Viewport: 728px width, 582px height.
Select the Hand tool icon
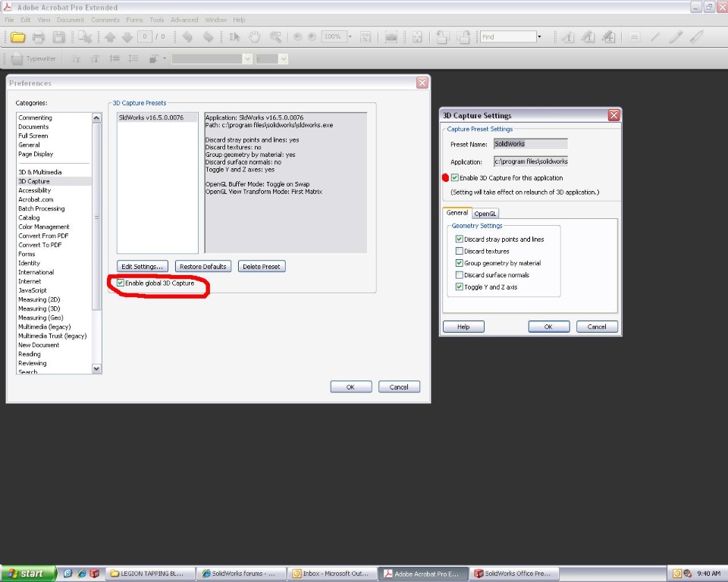click(255, 37)
